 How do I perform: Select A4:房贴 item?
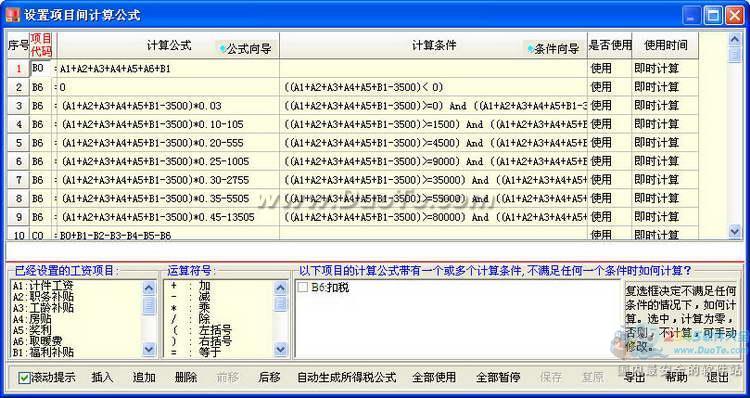(x=32, y=319)
